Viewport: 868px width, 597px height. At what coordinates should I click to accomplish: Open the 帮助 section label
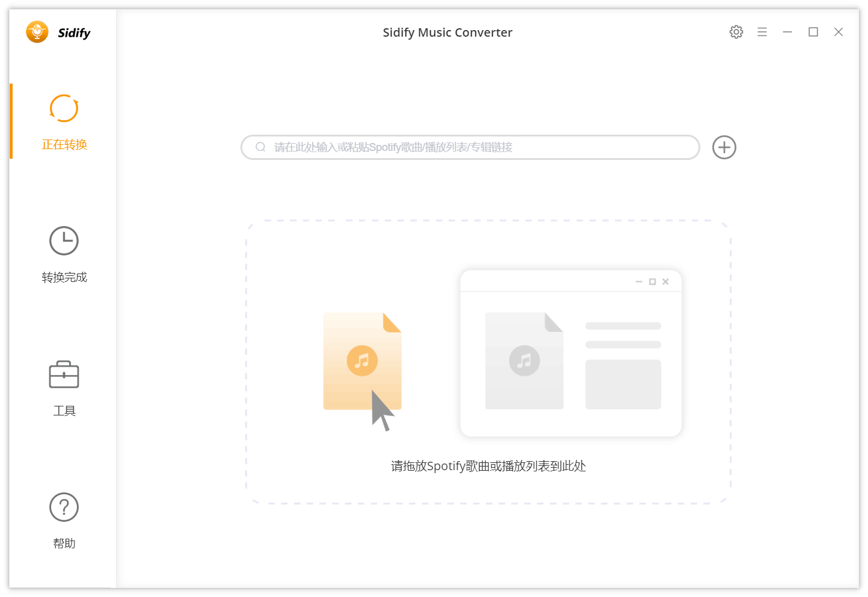64,543
